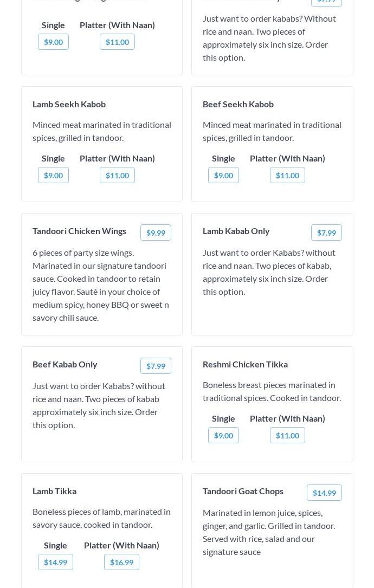Select Beef Kabab Only $7.99 price
Viewport: 374px width, 588px height.
[x=156, y=366]
